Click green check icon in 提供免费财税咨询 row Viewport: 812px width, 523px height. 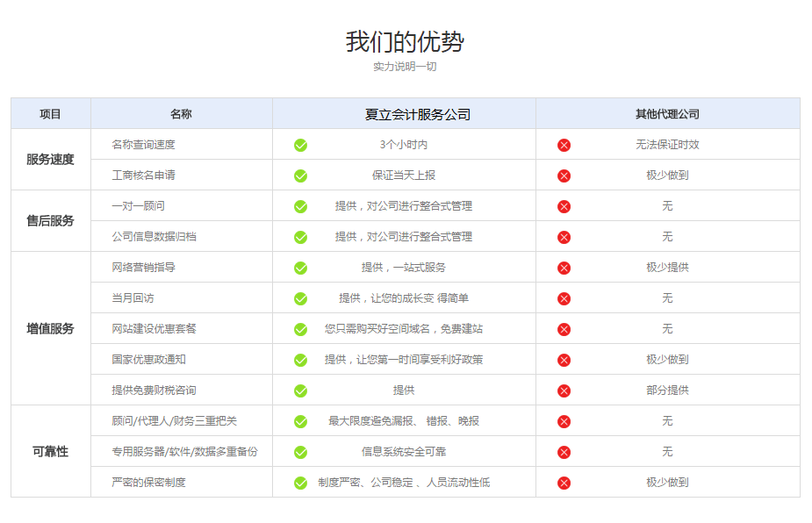[300, 390]
